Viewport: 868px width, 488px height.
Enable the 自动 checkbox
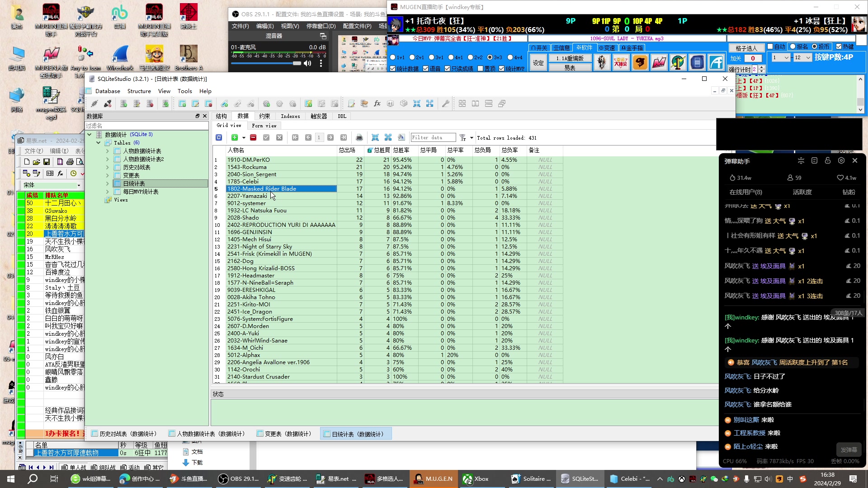770,47
